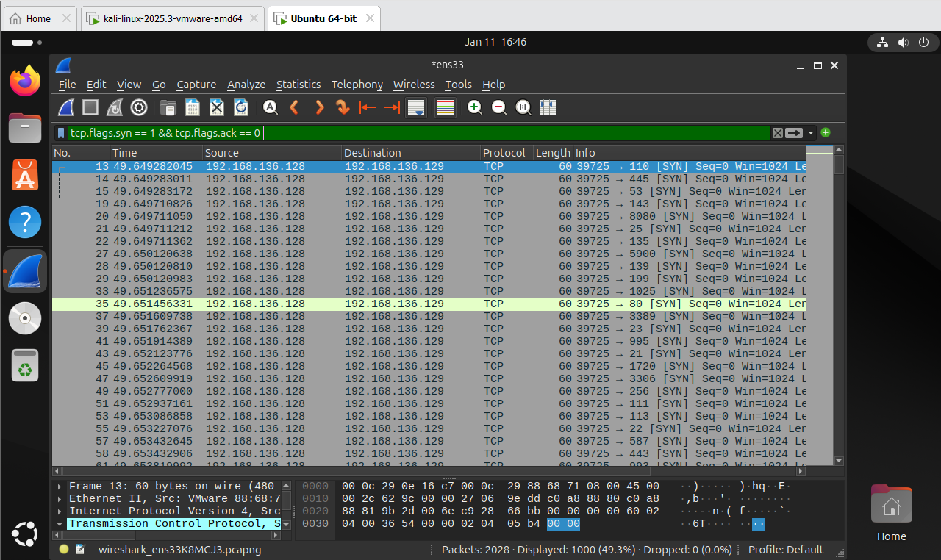
Task: Switch to the kali-linux VMware tab
Action: (x=173, y=18)
